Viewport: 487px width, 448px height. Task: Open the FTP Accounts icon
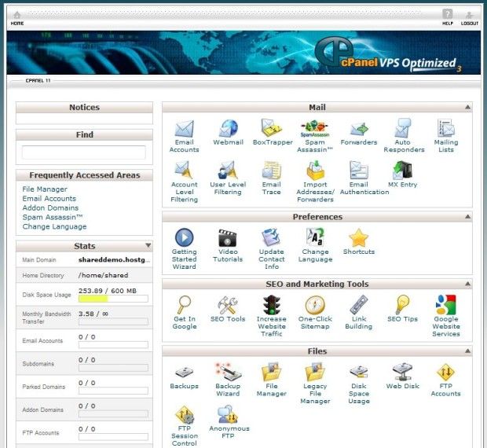point(445,373)
